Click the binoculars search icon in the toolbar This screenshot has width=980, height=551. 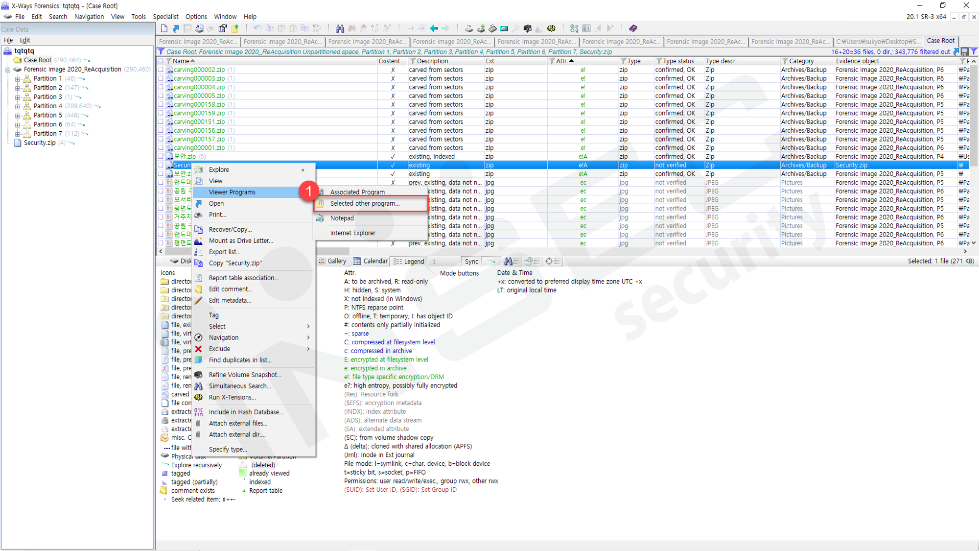point(340,28)
